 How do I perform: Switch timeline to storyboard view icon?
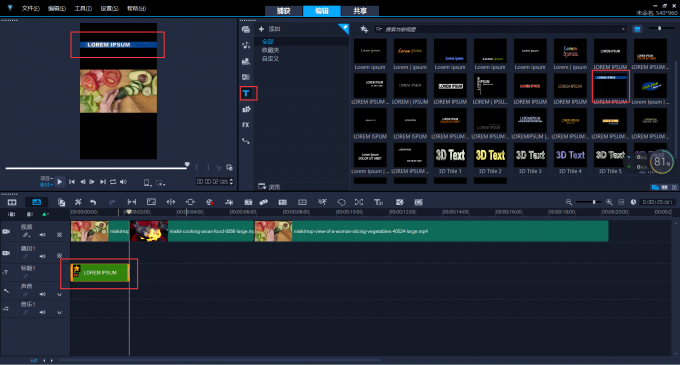(12, 202)
